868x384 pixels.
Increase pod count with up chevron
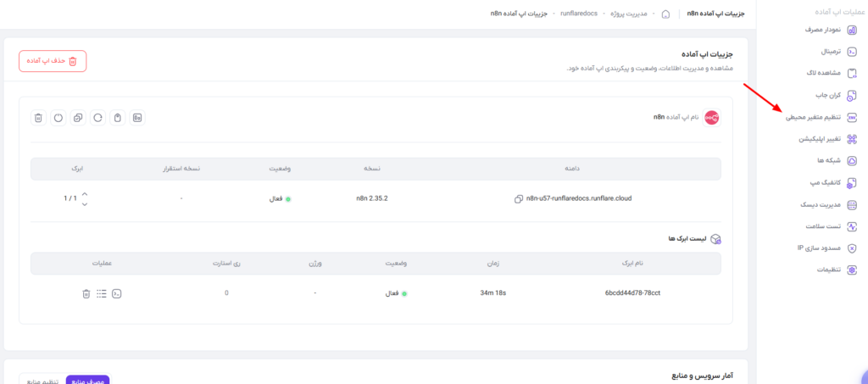[85, 193]
